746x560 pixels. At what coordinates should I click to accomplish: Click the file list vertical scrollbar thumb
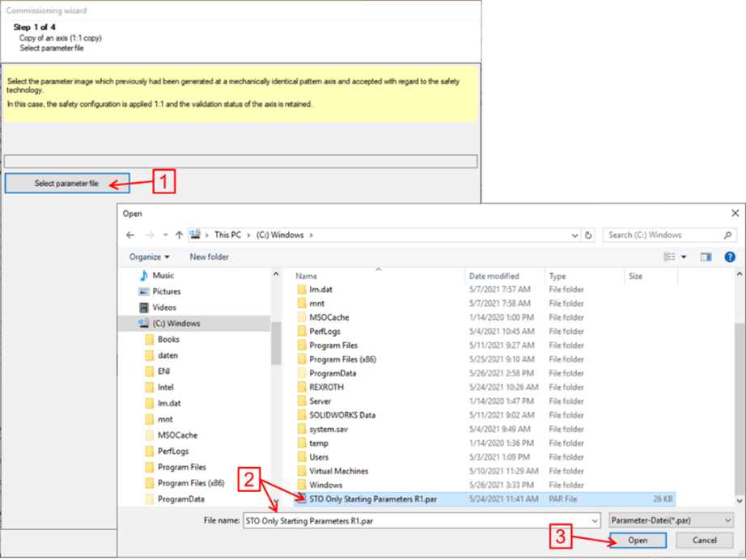pyautogui.click(x=739, y=408)
